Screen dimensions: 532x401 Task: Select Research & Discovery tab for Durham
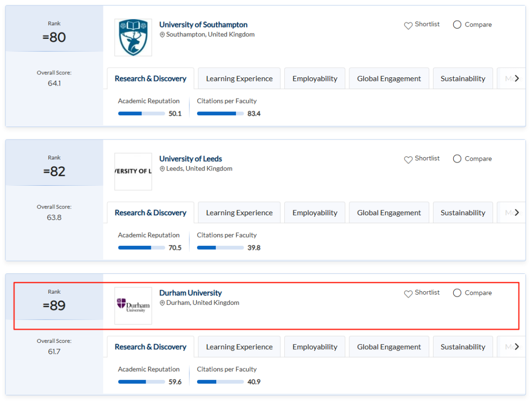pyautogui.click(x=150, y=346)
